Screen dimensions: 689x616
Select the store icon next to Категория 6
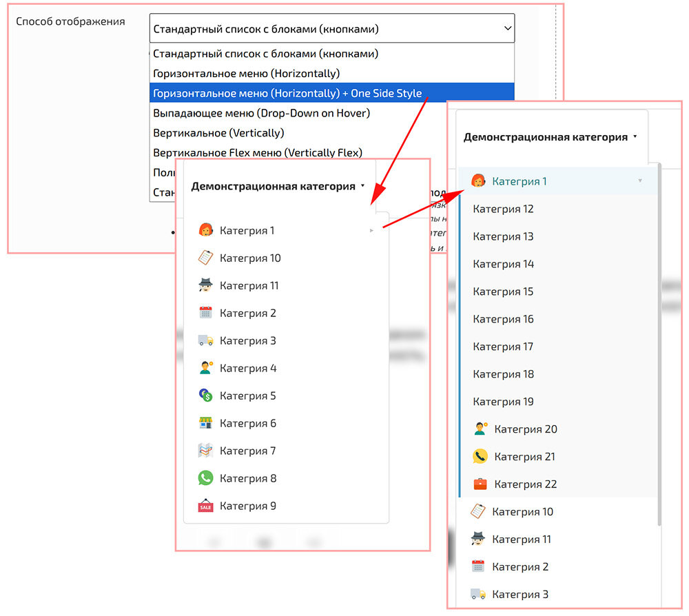coord(205,423)
